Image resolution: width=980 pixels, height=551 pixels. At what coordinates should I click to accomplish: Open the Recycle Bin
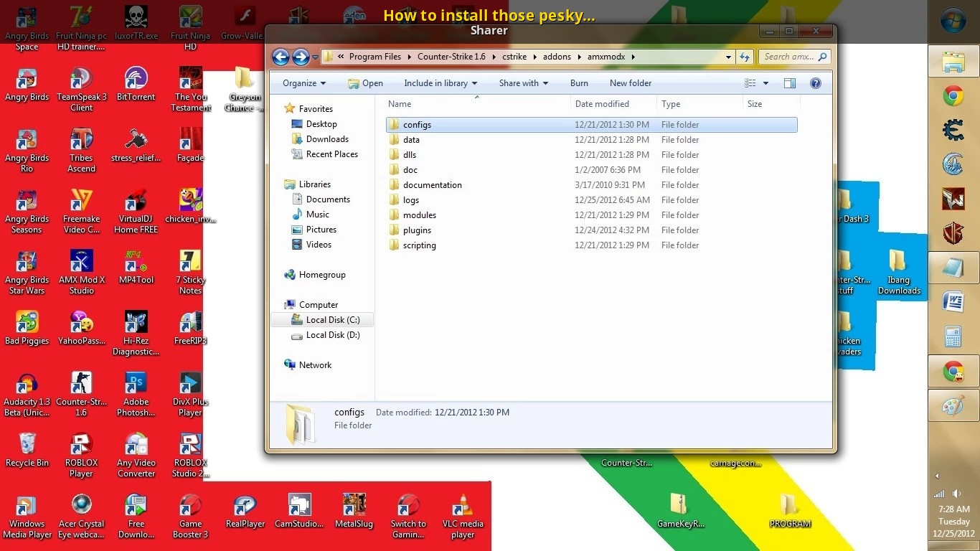[x=27, y=450]
